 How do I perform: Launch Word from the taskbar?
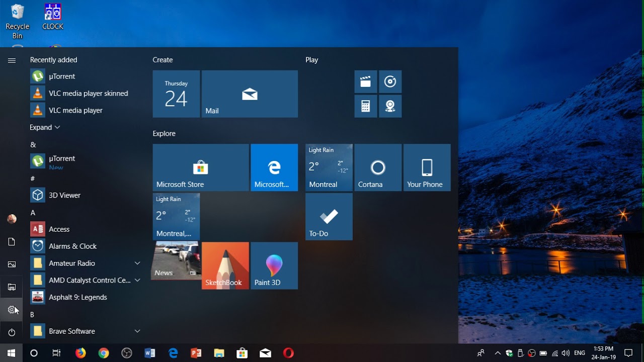150,353
